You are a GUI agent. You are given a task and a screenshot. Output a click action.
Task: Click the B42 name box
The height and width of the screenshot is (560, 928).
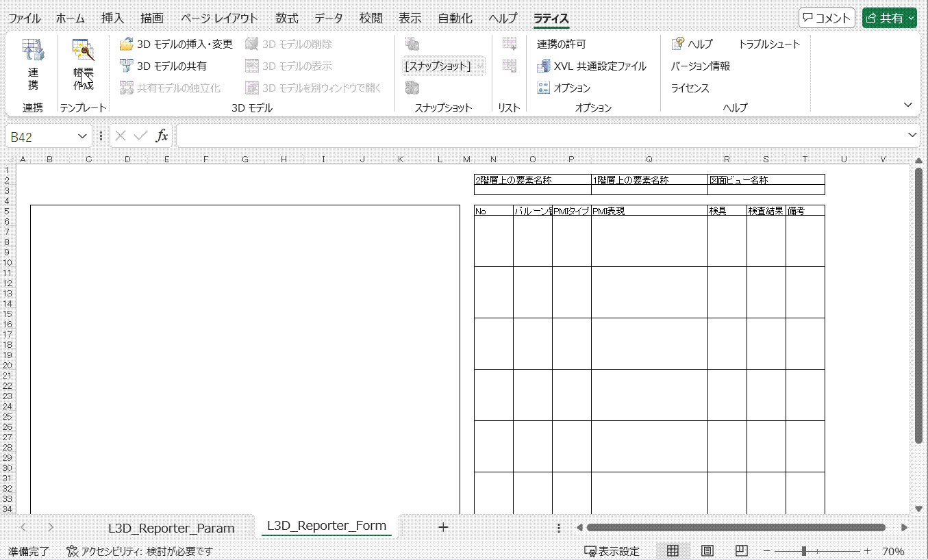pos(41,136)
